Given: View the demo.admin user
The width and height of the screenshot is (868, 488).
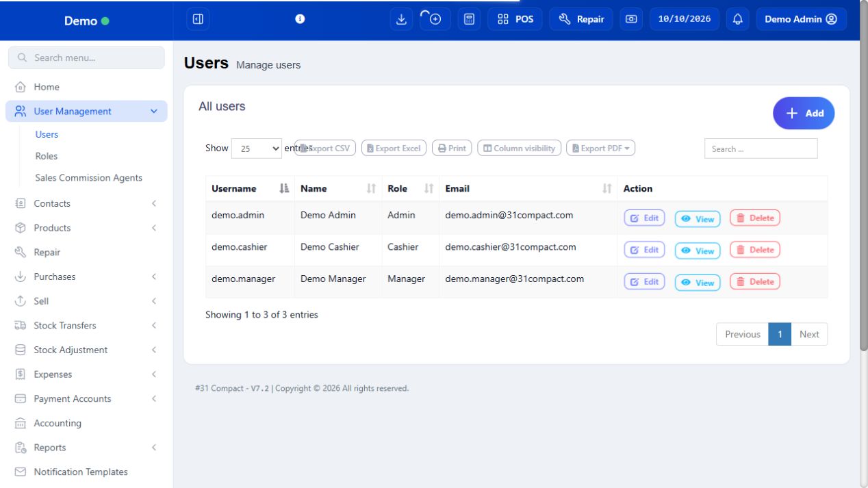Looking at the screenshot, I should pyautogui.click(x=698, y=219).
